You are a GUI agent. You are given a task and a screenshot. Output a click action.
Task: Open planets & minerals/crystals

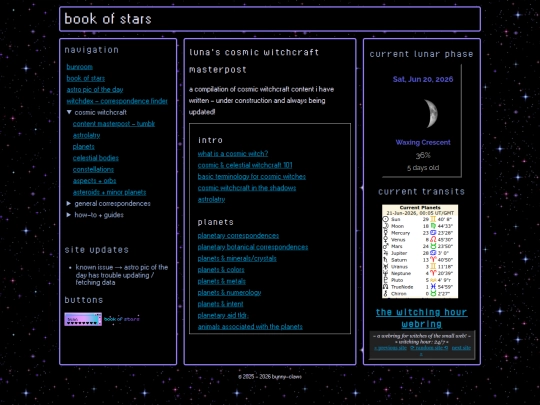click(x=237, y=259)
